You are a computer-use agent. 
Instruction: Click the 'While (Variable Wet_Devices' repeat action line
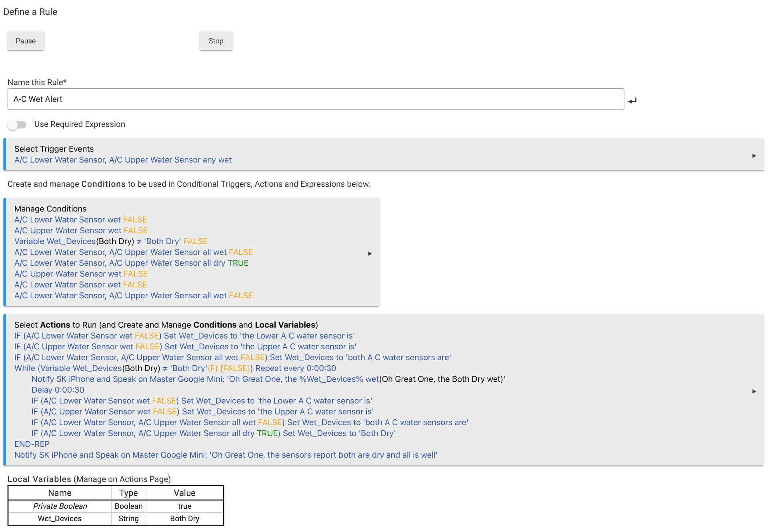[x=175, y=369]
